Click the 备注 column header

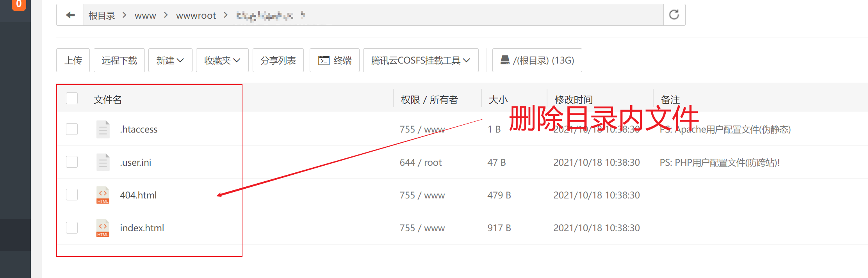tap(670, 100)
